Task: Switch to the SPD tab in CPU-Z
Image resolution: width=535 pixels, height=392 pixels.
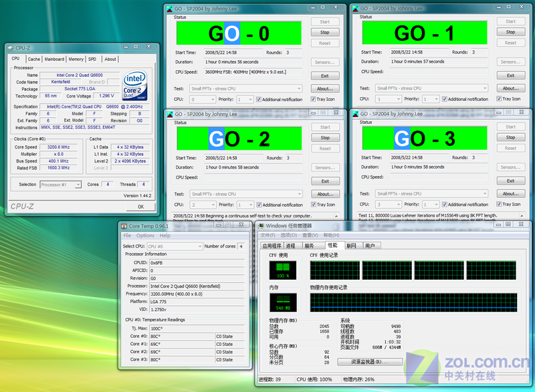Action: click(92, 60)
